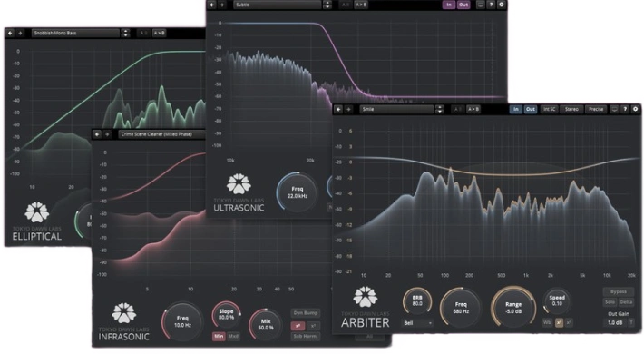Click the Speed 0.10 knob in Arbiter
The width and height of the screenshot is (644, 354).
(x=557, y=301)
